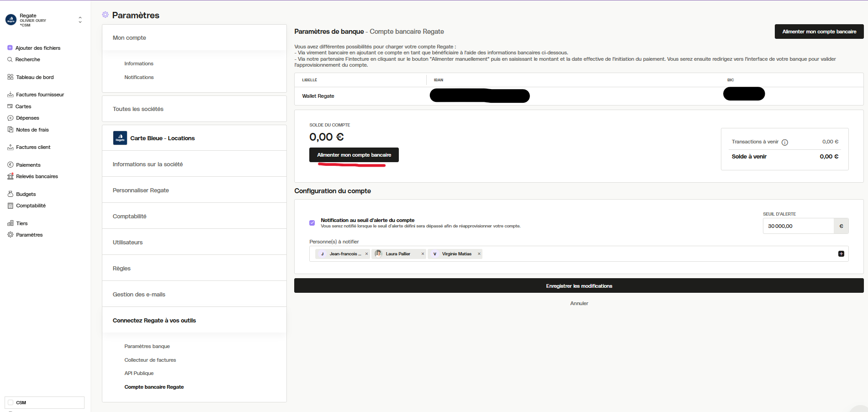Open Notifications under Mon compte
This screenshot has width=868, height=412.
(139, 77)
